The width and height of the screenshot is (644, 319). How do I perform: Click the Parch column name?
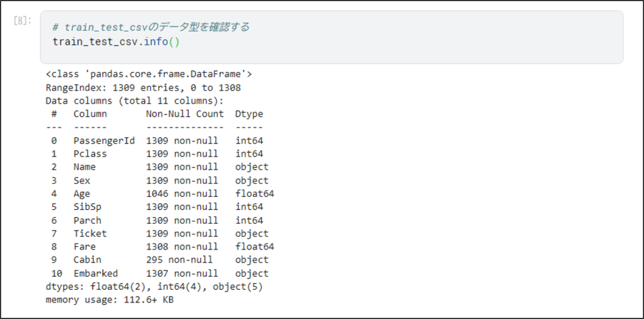click(x=88, y=220)
